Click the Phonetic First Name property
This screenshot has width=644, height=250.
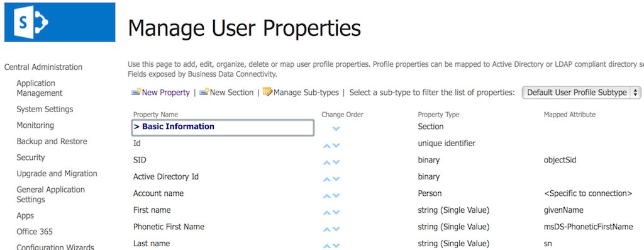click(x=169, y=227)
